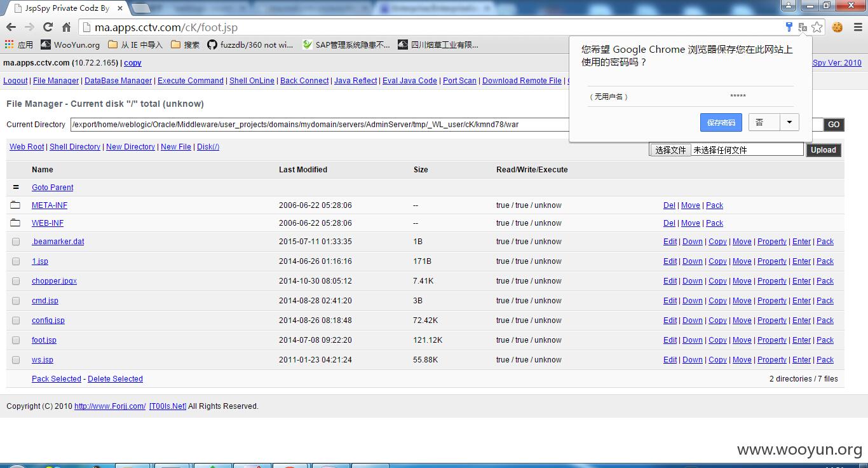868x468 pixels.
Task: Open the META-INF folder icon
Action: point(15,205)
